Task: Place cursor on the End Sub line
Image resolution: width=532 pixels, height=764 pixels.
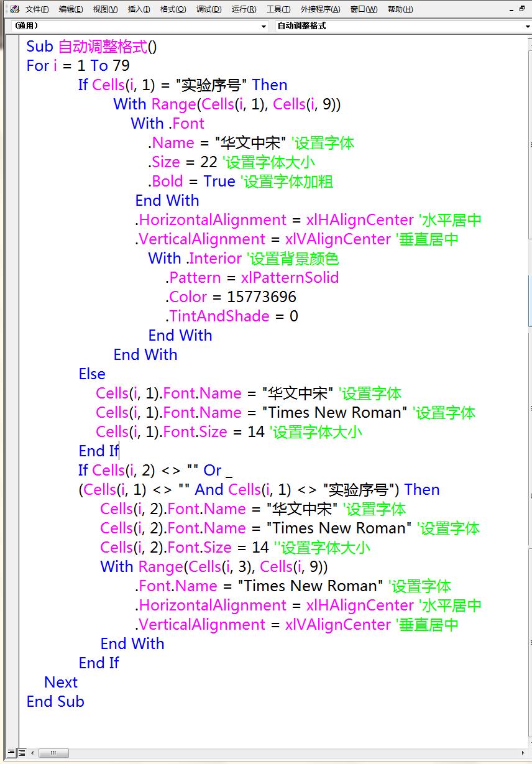Action: (55, 701)
